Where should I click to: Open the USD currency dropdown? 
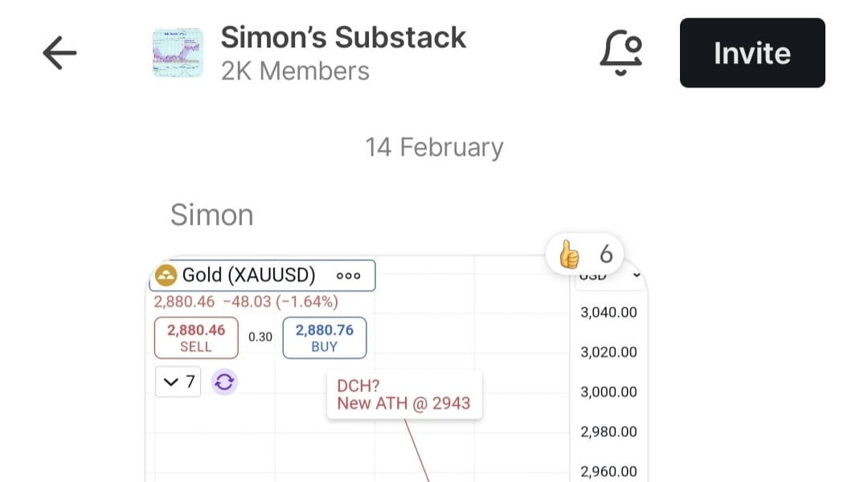(608, 276)
